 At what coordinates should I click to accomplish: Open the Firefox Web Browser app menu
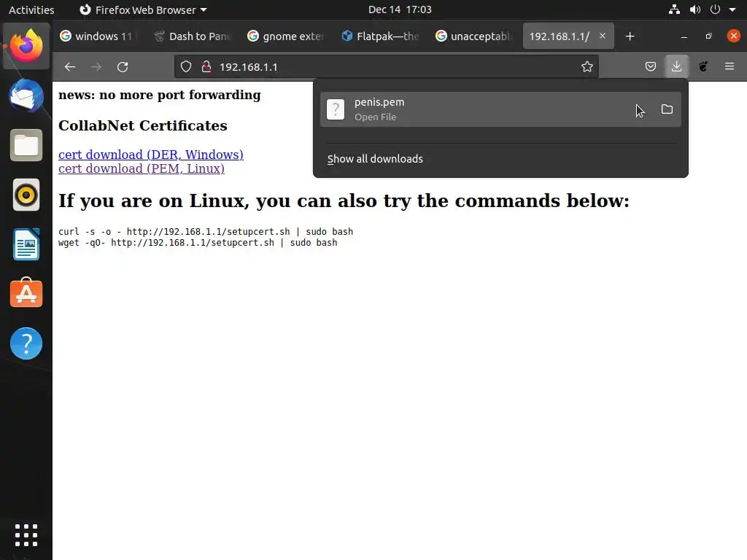click(x=143, y=9)
